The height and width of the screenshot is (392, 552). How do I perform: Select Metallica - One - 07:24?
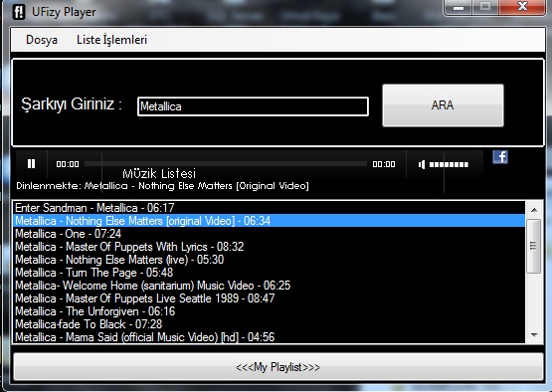pyautogui.click(x=269, y=234)
